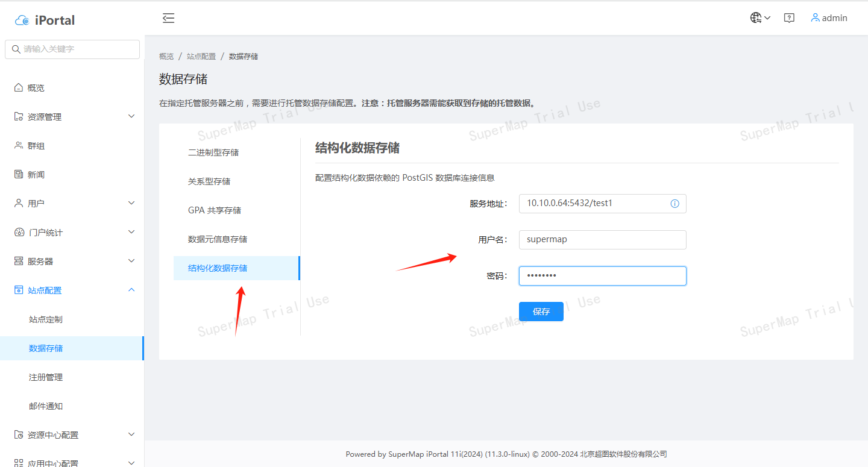868x467 pixels.
Task: Open 概览 from the sidebar
Action: (x=36, y=88)
